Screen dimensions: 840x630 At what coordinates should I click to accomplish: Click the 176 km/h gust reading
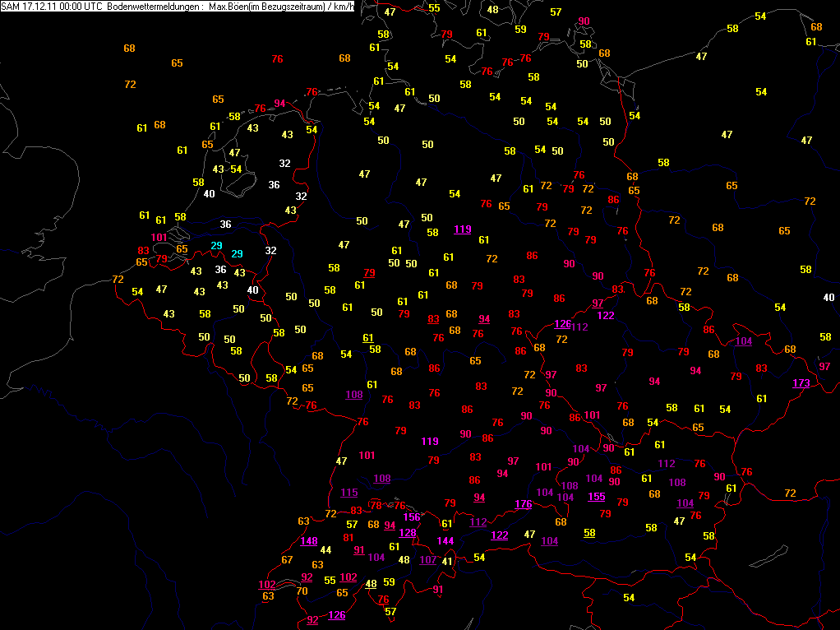[524, 504]
